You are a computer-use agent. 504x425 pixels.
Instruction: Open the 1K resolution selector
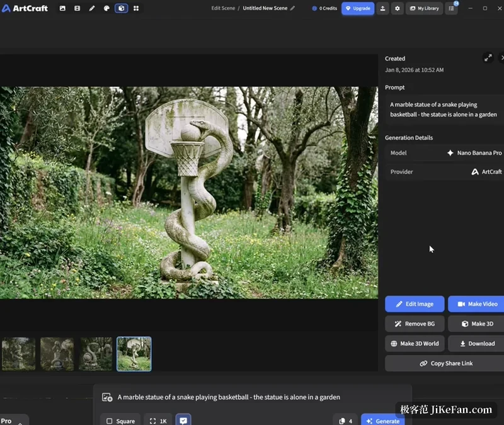coord(158,421)
